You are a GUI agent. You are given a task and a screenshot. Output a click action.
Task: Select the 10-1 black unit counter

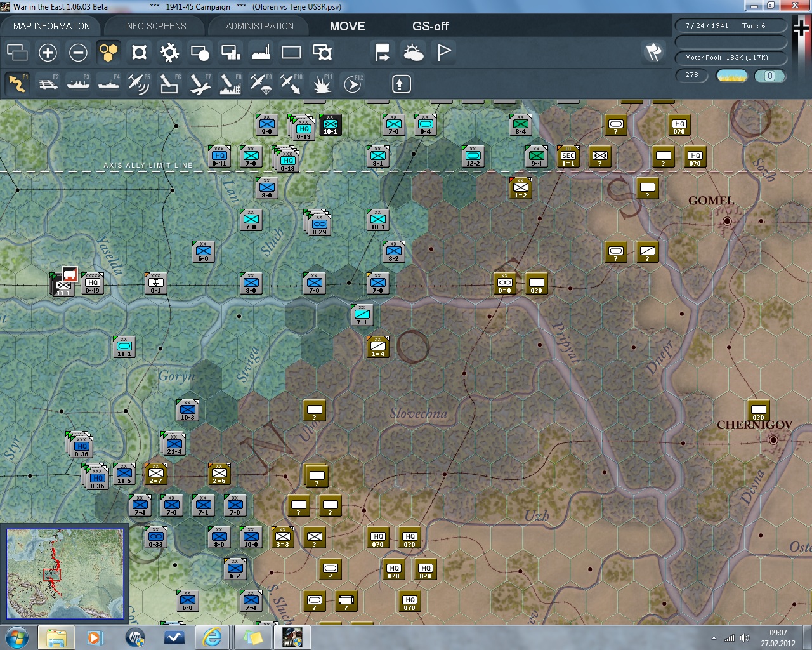point(331,124)
